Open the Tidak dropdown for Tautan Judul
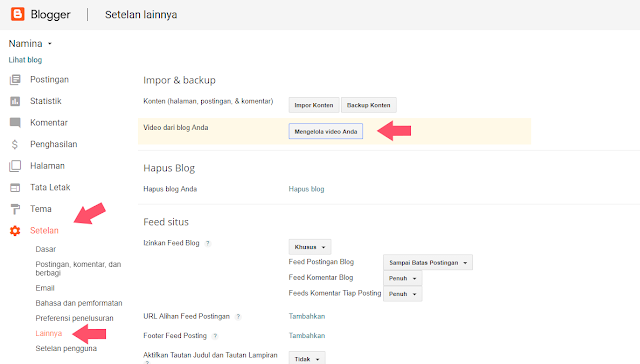Screen dimensions: 640x364 (x=307, y=359)
